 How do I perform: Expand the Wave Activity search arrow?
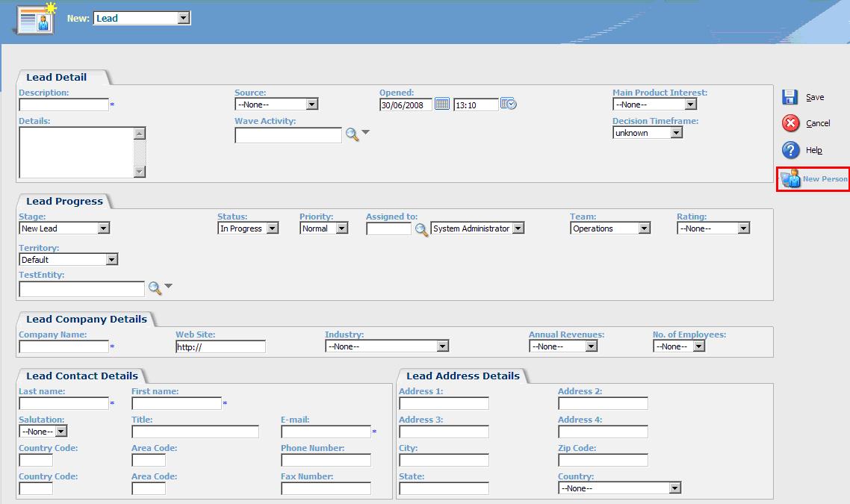[366, 131]
